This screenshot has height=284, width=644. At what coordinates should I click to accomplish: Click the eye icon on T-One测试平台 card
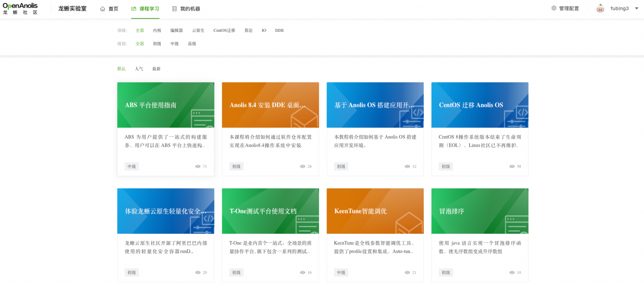tap(303, 272)
